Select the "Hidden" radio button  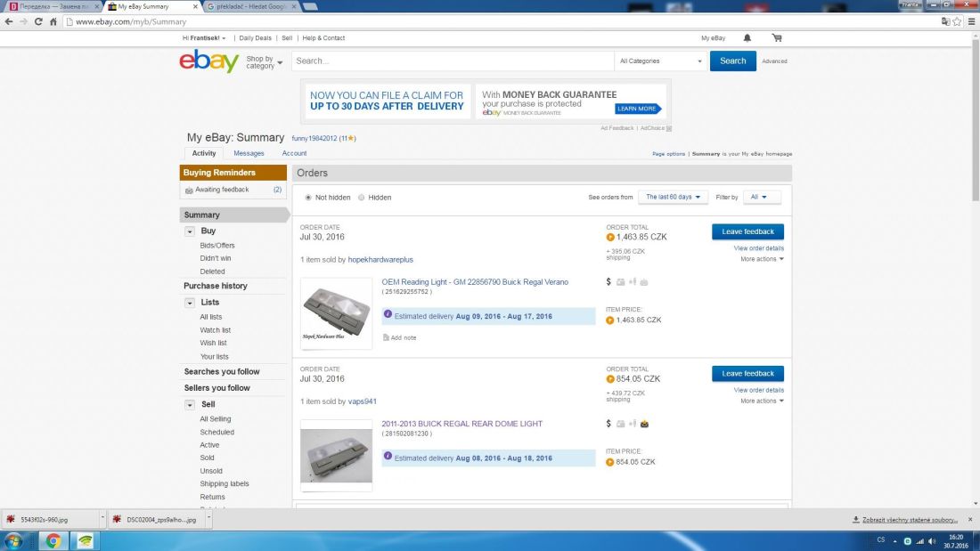362,198
